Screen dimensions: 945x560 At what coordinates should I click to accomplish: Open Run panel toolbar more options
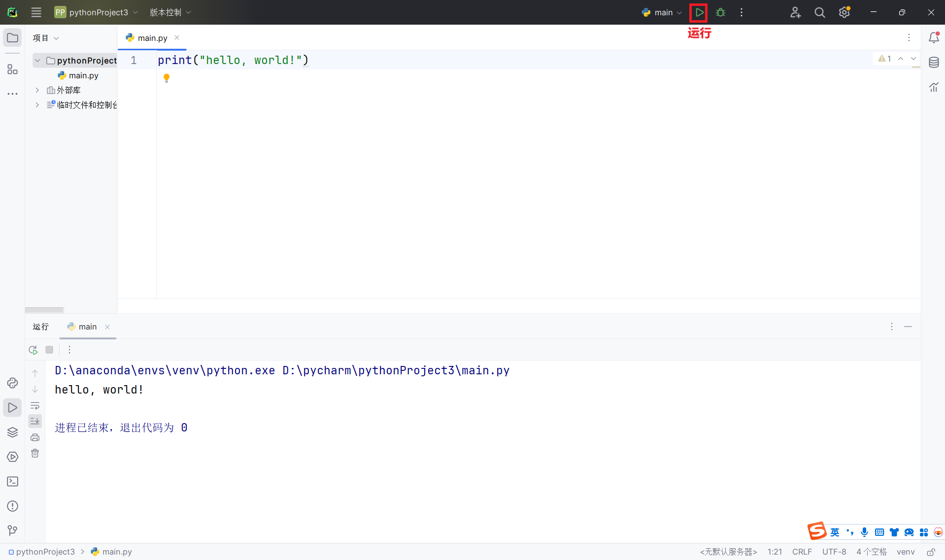(69, 350)
